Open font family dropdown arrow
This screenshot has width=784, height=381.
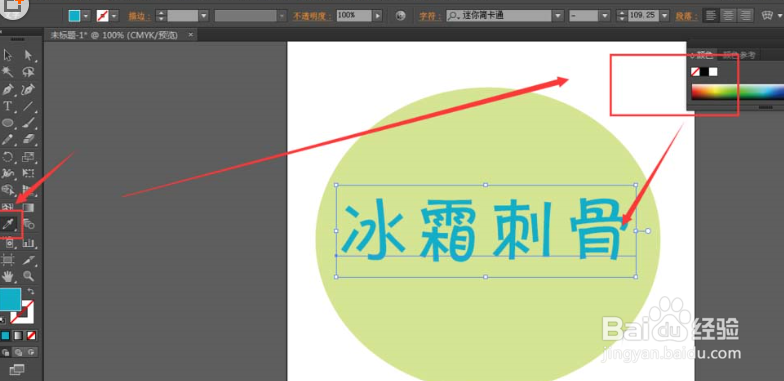558,16
